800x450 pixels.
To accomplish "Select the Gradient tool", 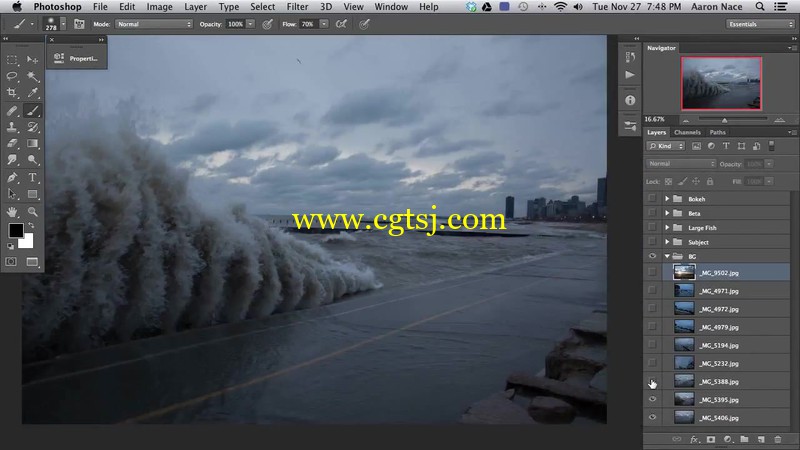I will coord(32,143).
